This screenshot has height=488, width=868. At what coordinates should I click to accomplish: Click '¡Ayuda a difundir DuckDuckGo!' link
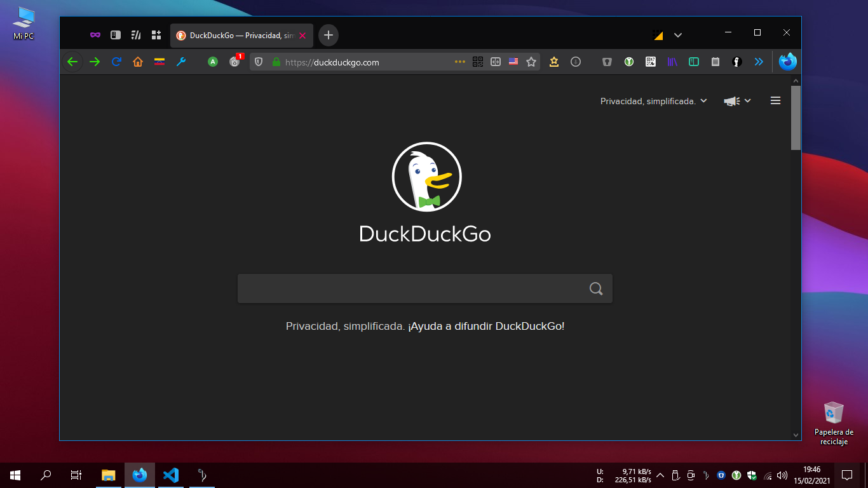pyautogui.click(x=486, y=326)
